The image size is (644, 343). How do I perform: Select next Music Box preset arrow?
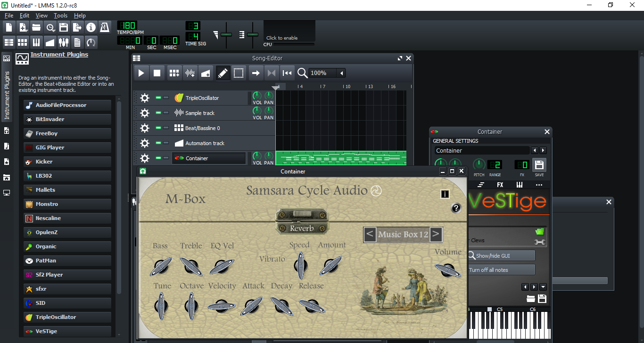coord(436,234)
